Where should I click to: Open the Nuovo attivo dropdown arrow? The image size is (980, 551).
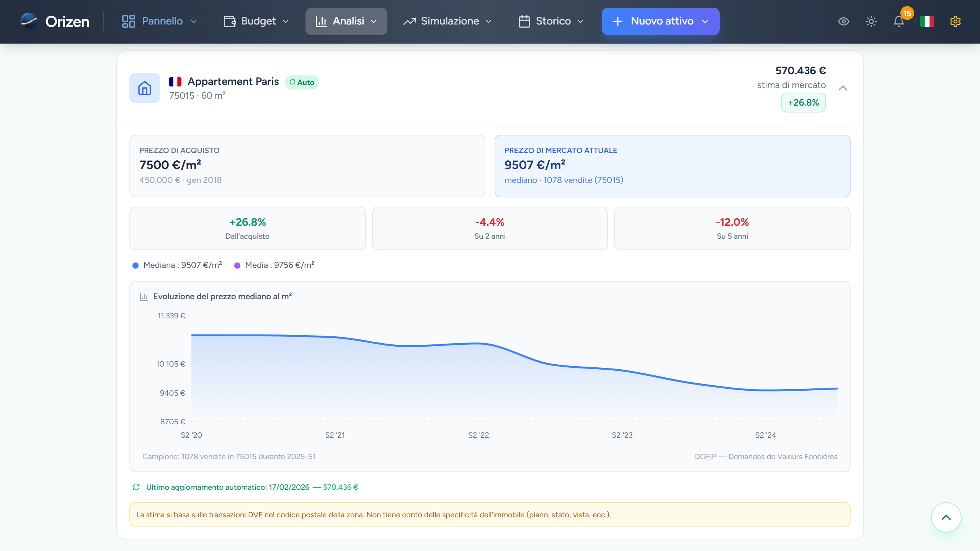706,21
